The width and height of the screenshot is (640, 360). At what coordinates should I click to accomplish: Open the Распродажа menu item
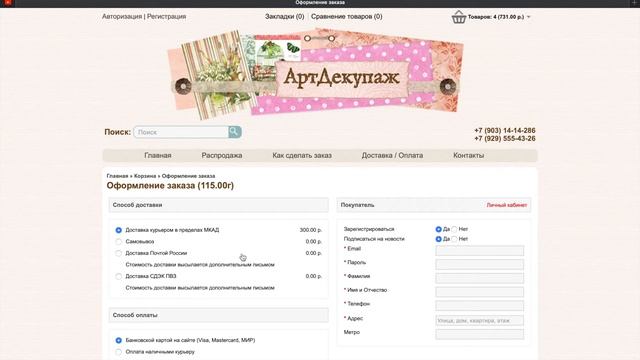pyautogui.click(x=222, y=156)
